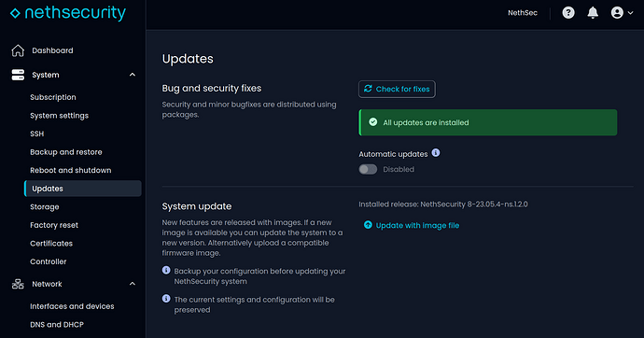Select the Updates sidebar item

tap(83, 189)
